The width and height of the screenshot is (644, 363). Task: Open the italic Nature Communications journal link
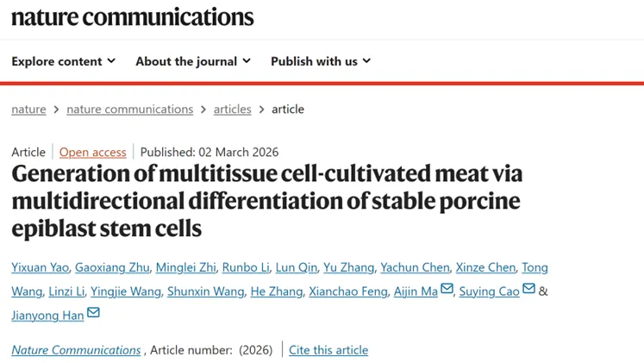pyautogui.click(x=76, y=350)
